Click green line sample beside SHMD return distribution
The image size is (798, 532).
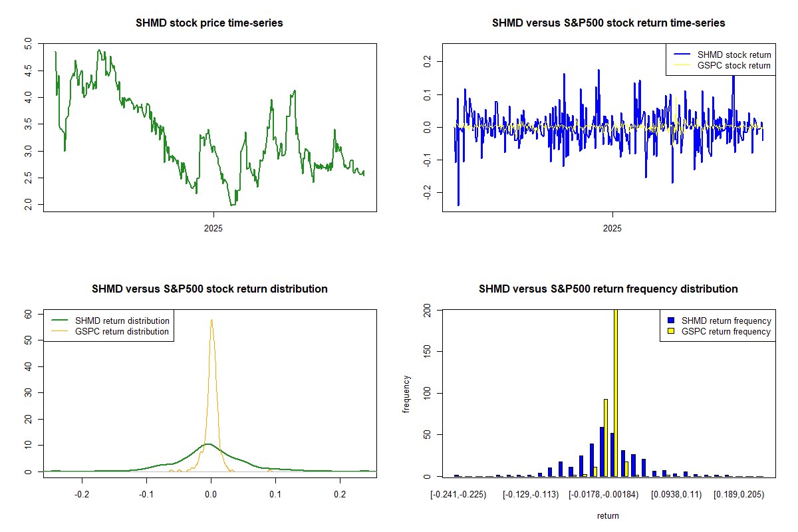tap(59, 321)
